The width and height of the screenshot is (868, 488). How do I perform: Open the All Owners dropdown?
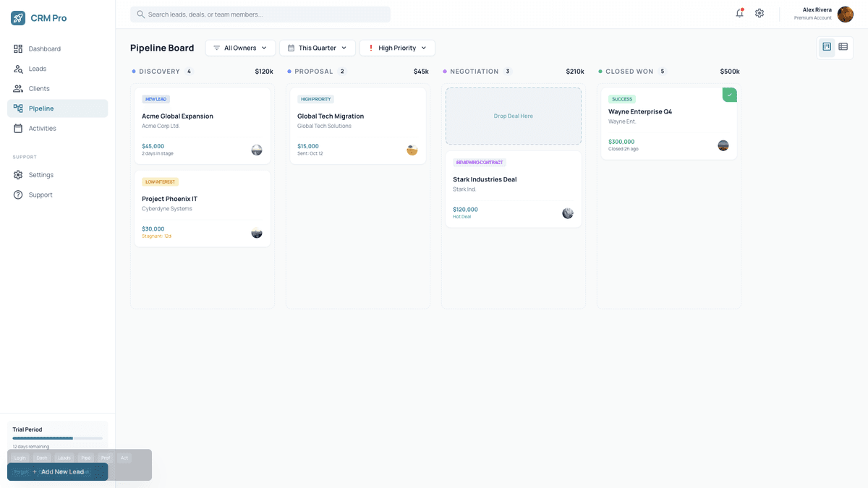point(239,47)
